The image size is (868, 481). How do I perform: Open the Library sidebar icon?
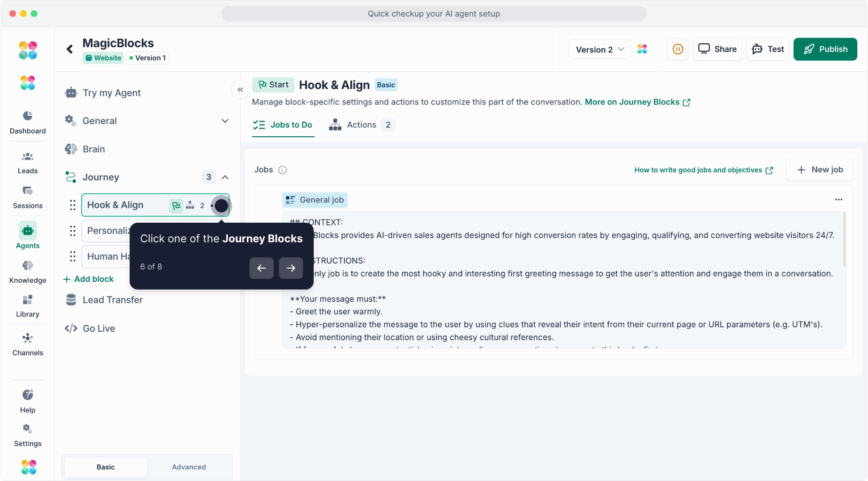(28, 306)
